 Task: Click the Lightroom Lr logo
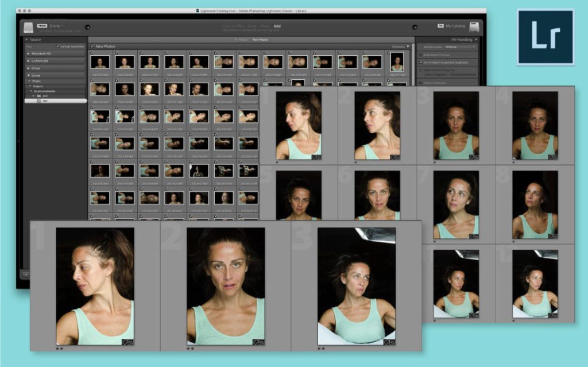(x=545, y=37)
